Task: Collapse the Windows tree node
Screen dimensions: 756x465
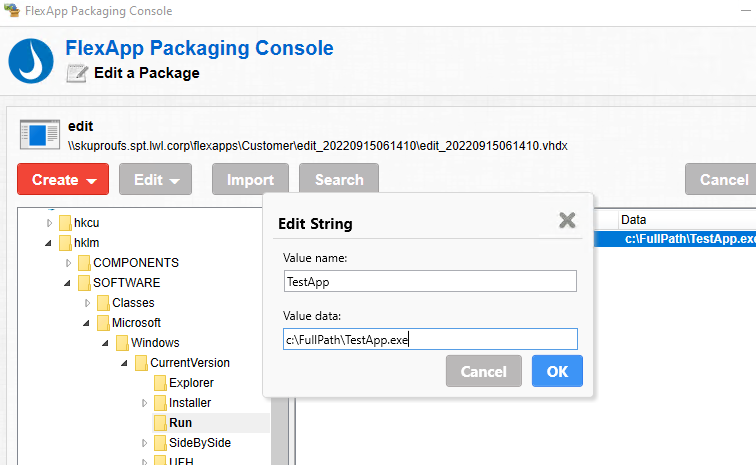Action: (105, 343)
